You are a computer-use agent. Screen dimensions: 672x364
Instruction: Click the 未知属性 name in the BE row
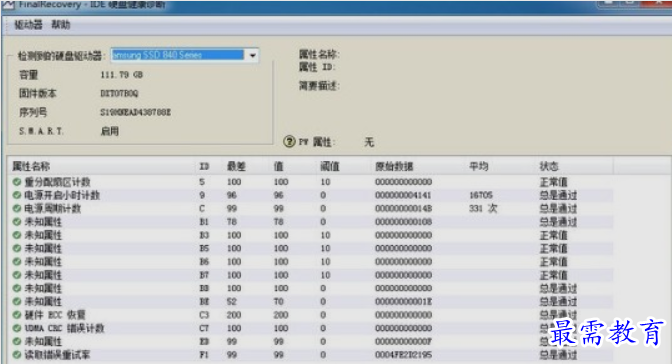[x=43, y=301]
